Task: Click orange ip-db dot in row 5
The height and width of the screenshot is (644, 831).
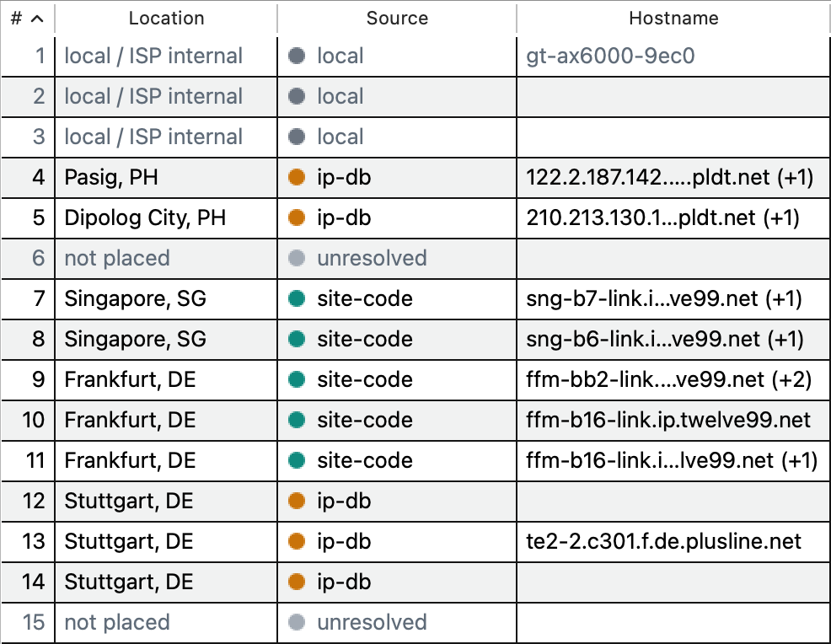Action: 297,217
